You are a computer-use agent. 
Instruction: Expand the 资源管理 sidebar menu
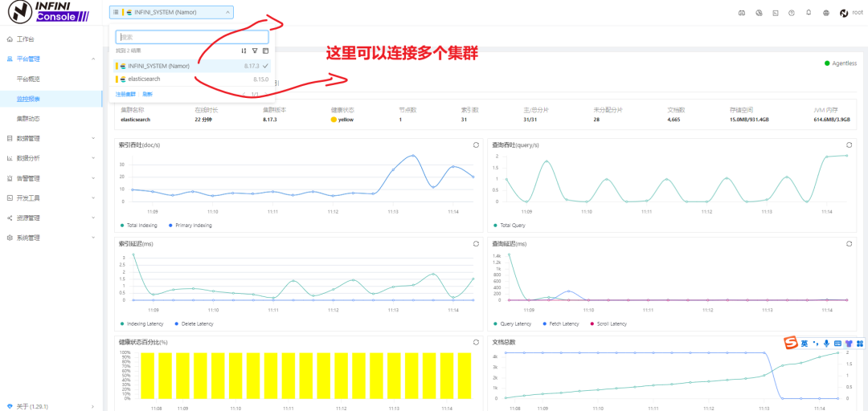click(92, 218)
